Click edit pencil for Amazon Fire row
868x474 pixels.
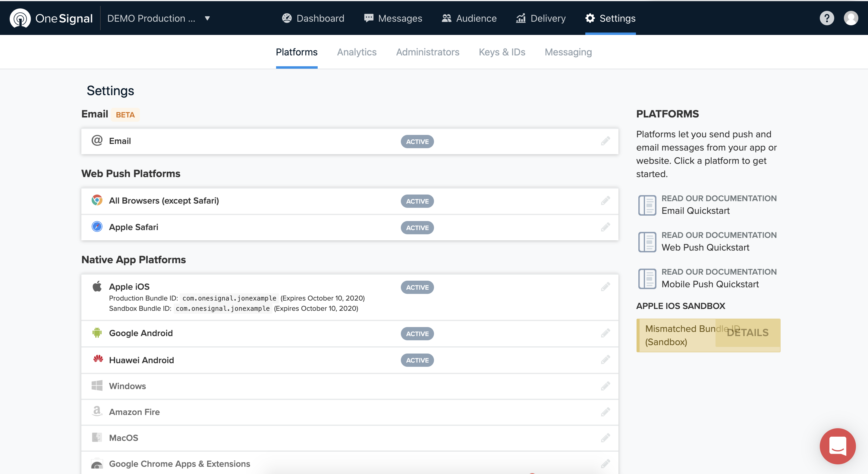pos(605,412)
